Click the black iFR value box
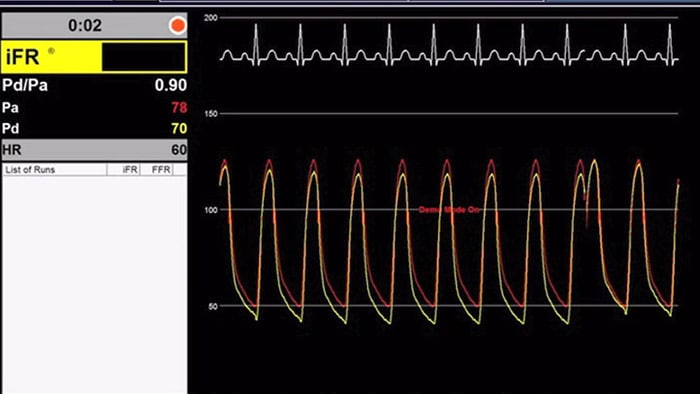This screenshot has height=394, width=700. click(144, 57)
